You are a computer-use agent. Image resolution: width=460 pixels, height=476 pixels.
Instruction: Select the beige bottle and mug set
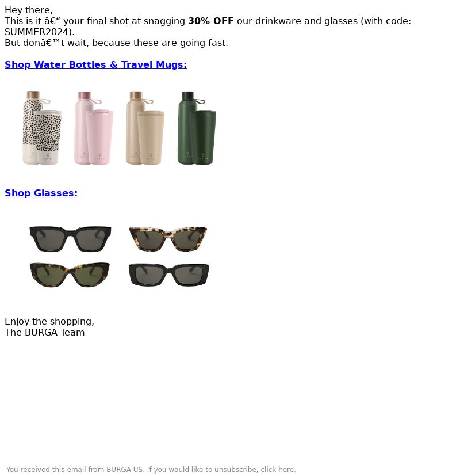click(x=145, y=128)
